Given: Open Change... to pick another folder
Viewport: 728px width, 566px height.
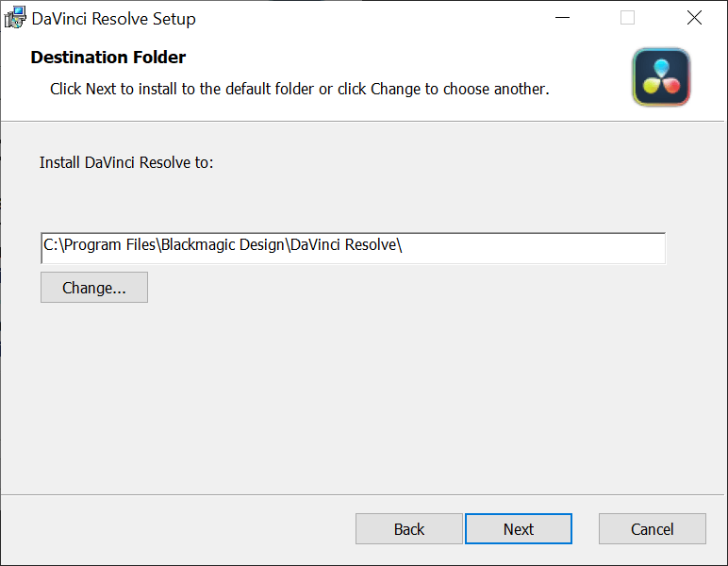Looking at the screenshot, I should [94, 288].
